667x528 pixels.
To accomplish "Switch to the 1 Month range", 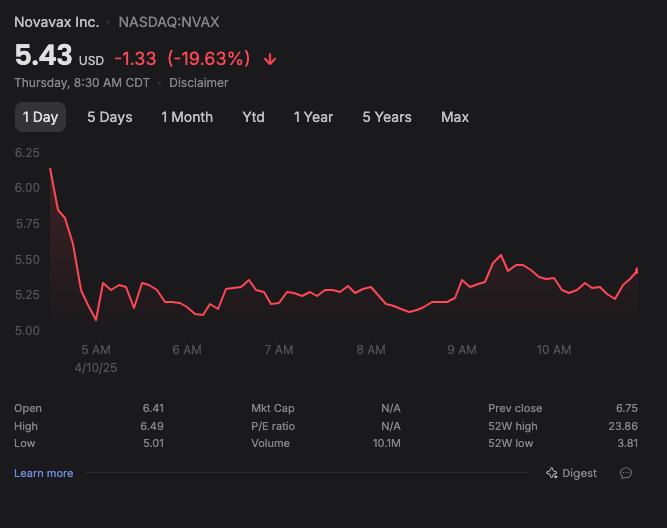I will click(x=187, y=117).
